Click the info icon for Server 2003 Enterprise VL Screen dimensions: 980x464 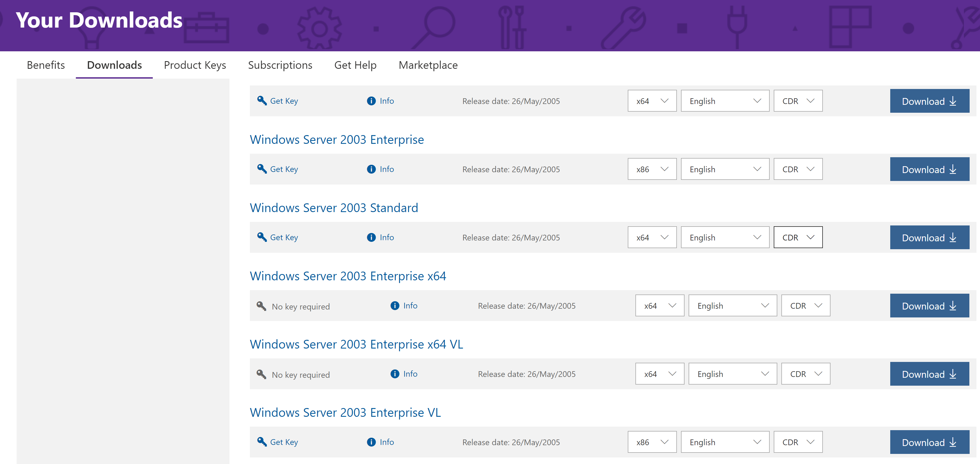pos(371,442)
